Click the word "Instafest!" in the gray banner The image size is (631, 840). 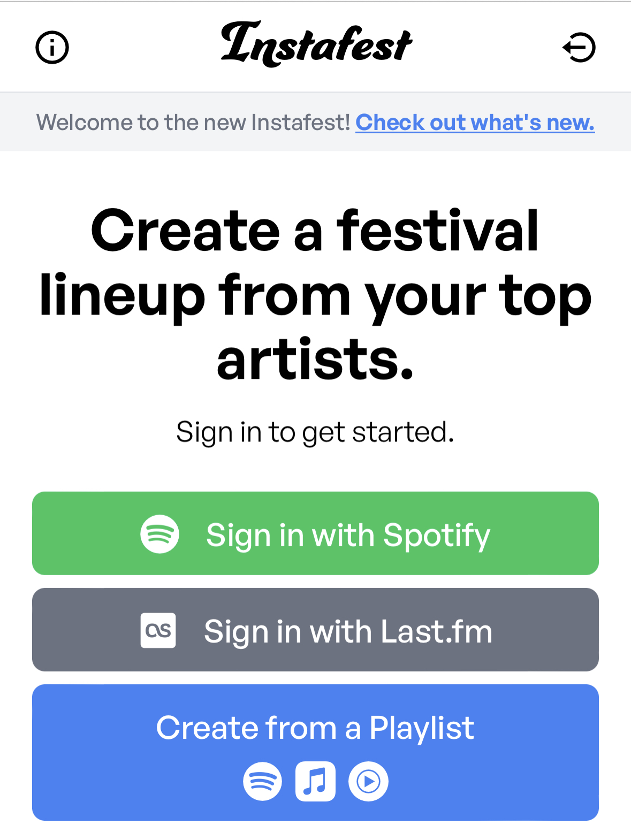(301, 123)
